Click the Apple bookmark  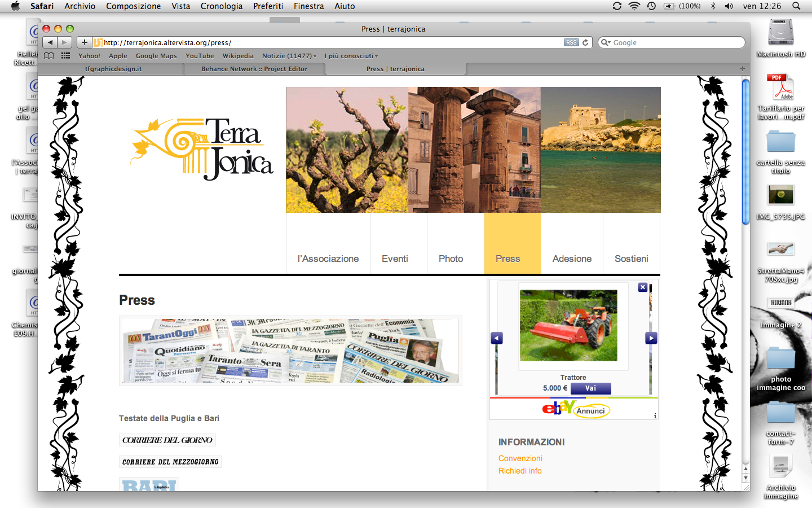coord(118,56)
